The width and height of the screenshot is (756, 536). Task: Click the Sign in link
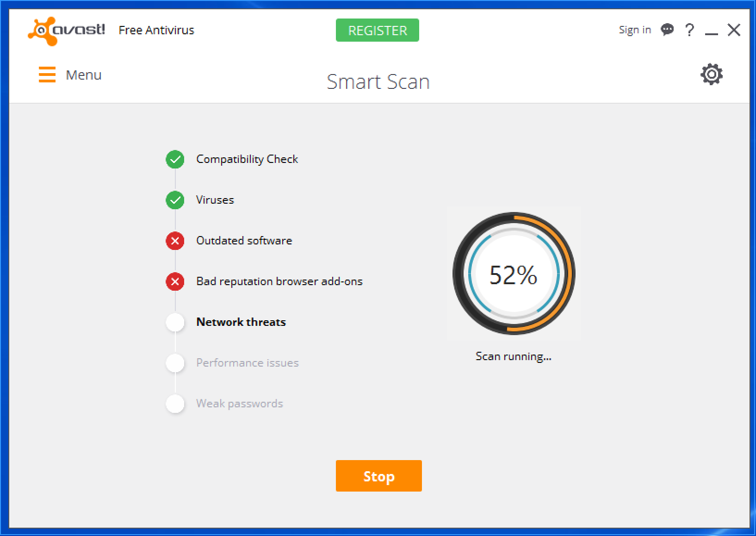tap(634, 30)
